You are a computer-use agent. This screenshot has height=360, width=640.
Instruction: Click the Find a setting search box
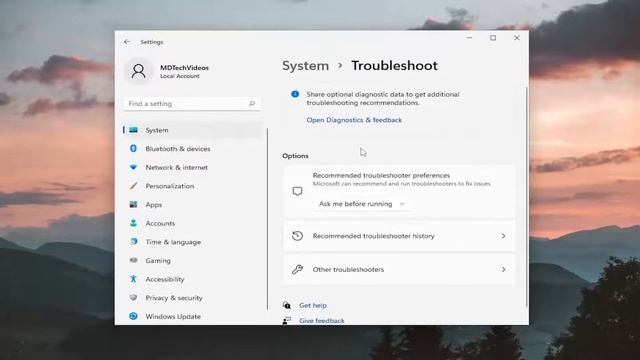click(192, 104)
